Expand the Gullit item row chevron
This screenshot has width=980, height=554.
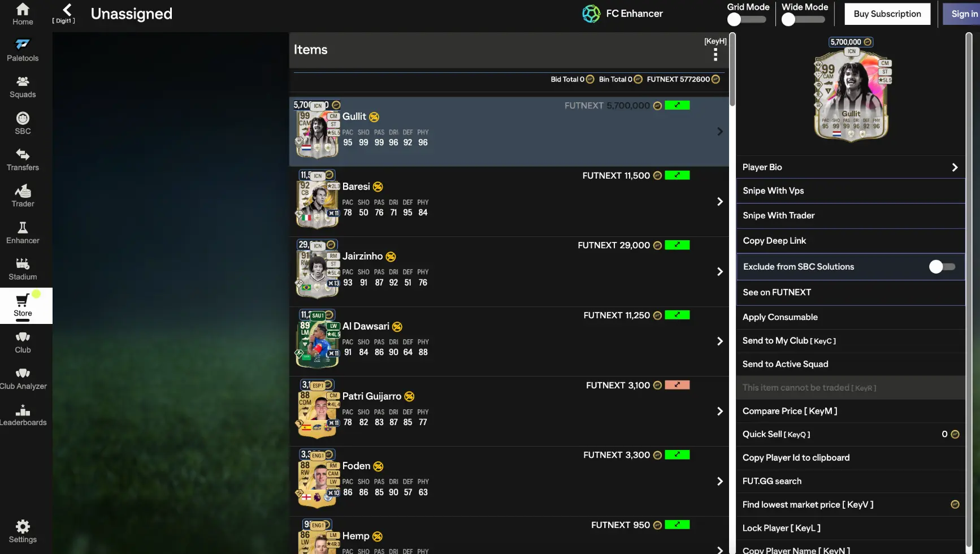tap(720, 132)
